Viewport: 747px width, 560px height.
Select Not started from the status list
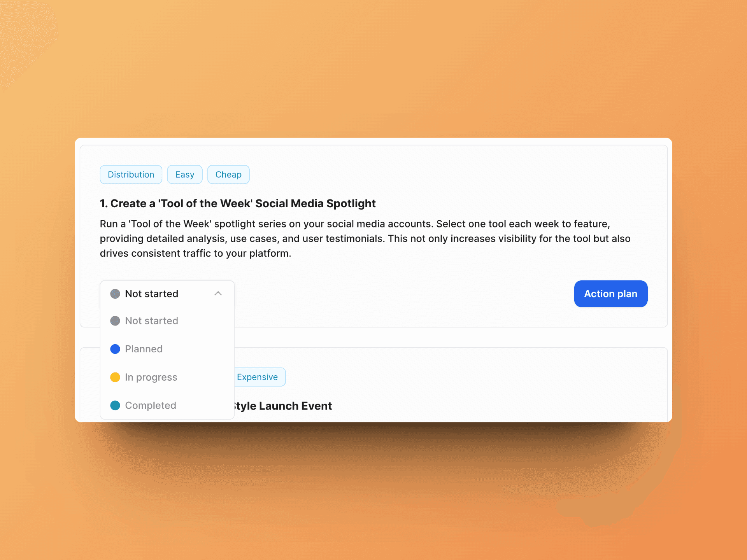point(167,321)
